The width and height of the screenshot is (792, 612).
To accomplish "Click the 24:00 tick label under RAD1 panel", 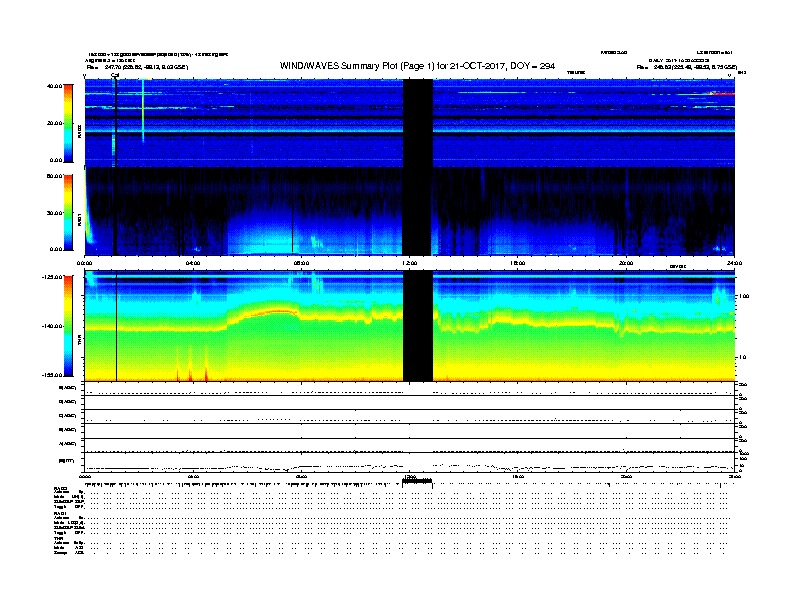I will (734, 263).
